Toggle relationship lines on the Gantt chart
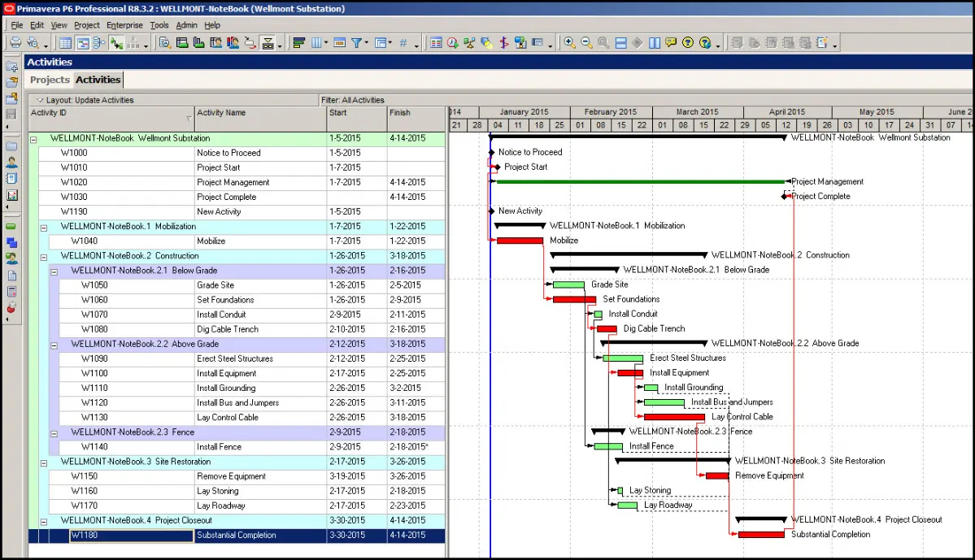Viewport: 975px width, 560px height. (x=116, y=43)
